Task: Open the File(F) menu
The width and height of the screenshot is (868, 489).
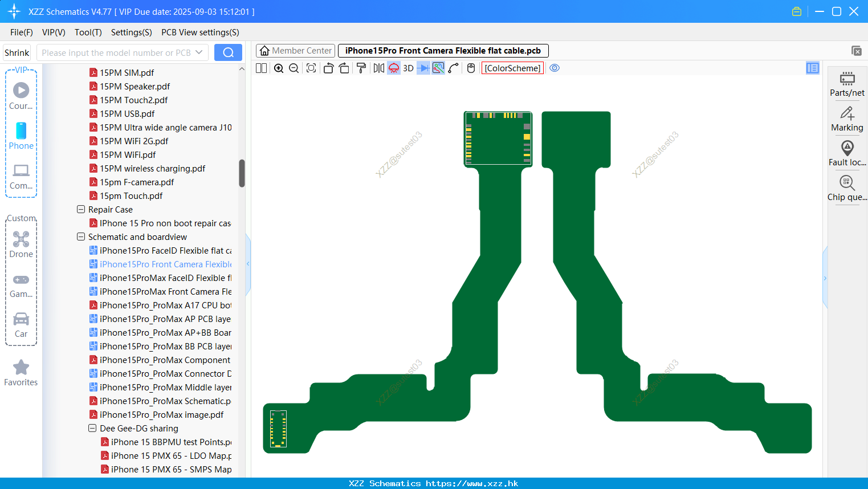Action: coord(22,32)
